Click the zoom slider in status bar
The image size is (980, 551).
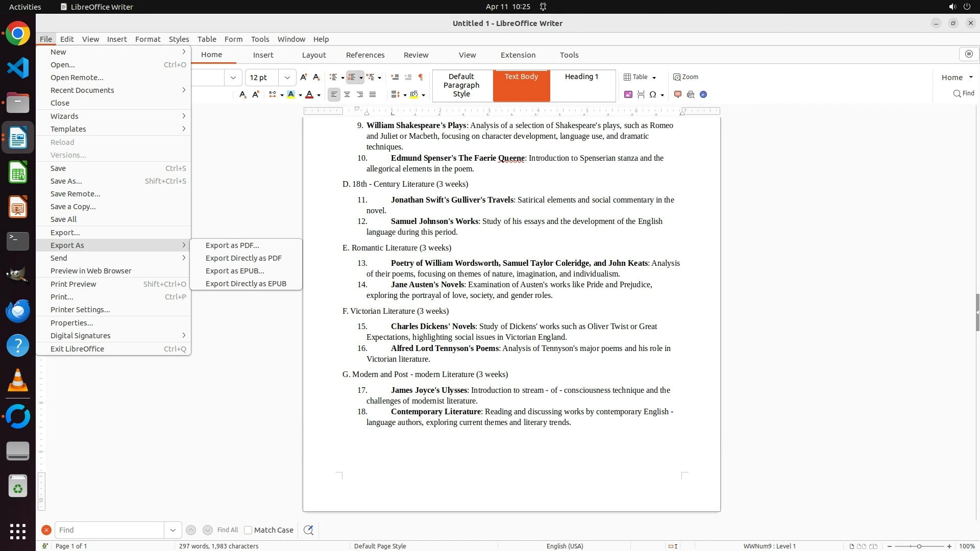click(x=919, y=546)
